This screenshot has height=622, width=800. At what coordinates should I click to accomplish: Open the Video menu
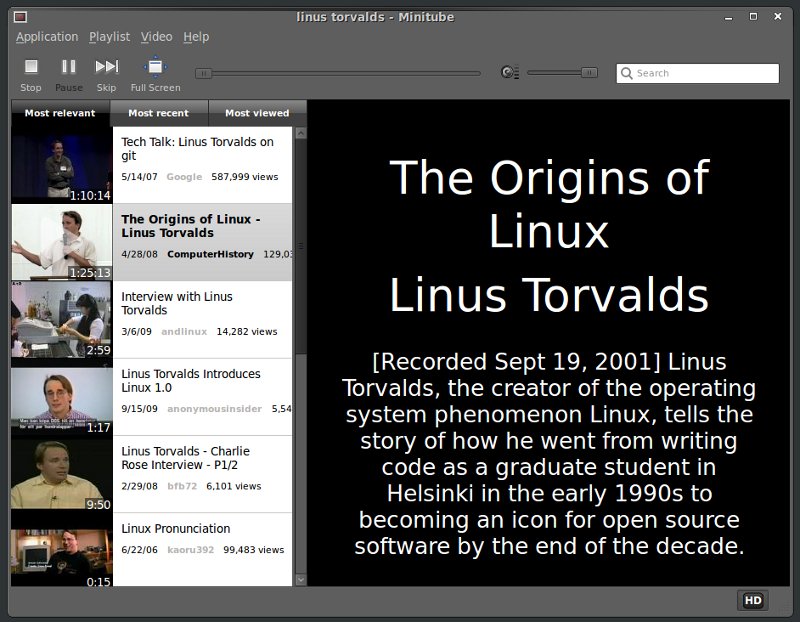[x=156, y=37]
